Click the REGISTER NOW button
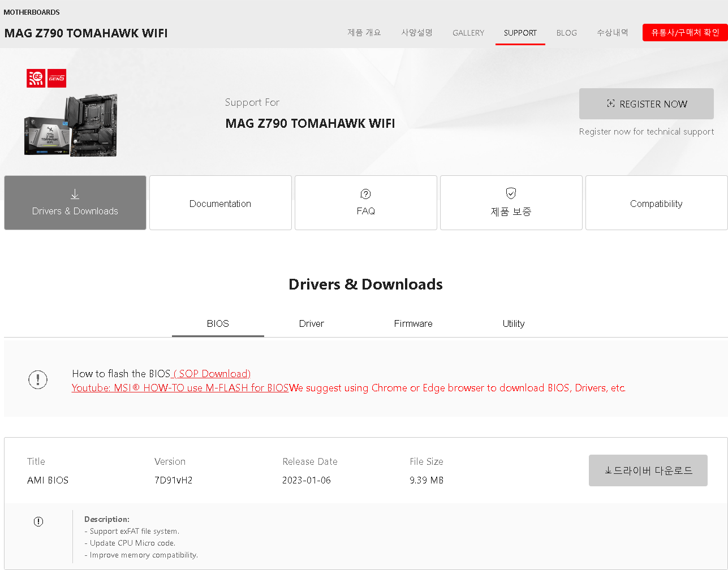Screen dimensions: 728x570 647,103
